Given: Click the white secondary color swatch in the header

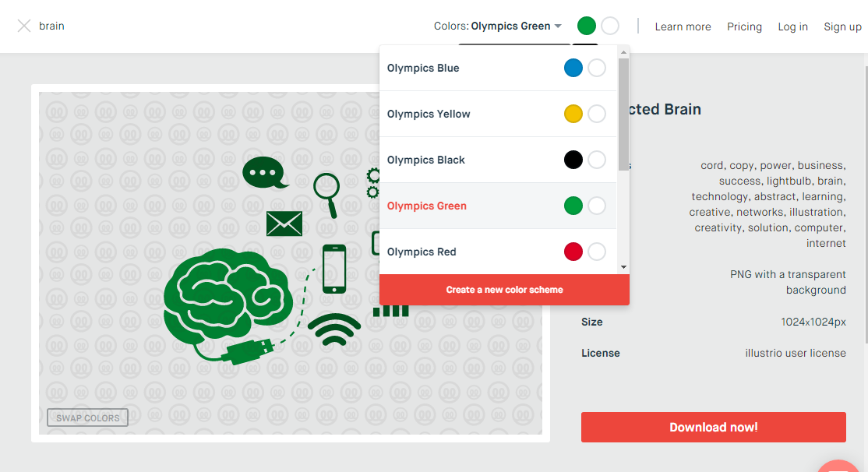Looking at the screenshot, I should 610,26.
